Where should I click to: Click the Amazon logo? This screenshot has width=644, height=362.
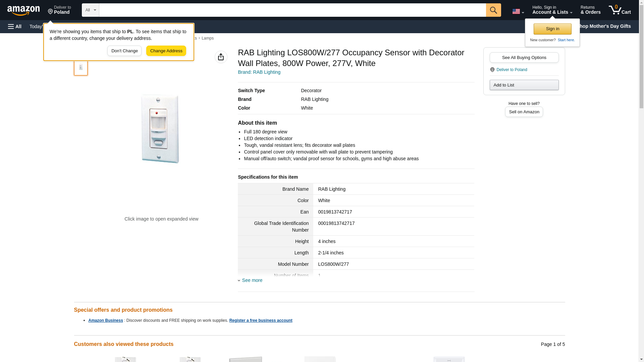[x=23, y=10]
